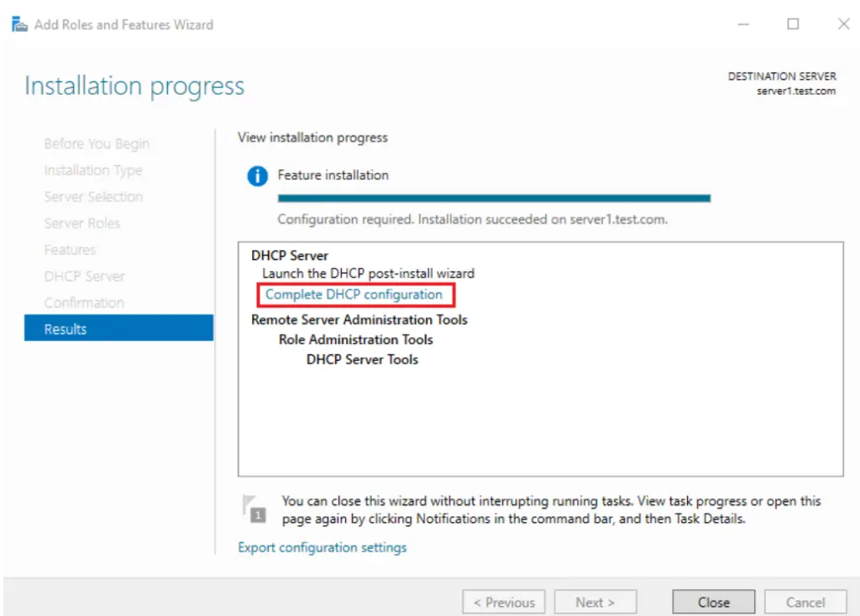Viewport: 860px width, 616px height.
Task: Click the installation progress bar
Action: [x=494, y=198]
